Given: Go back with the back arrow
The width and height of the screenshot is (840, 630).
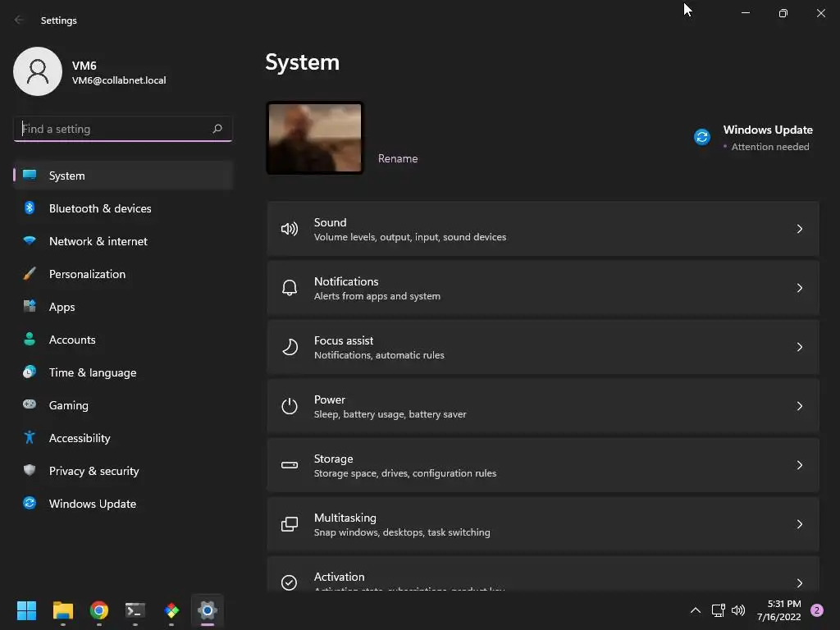Looking at the screenshot, I should point(19,20).
